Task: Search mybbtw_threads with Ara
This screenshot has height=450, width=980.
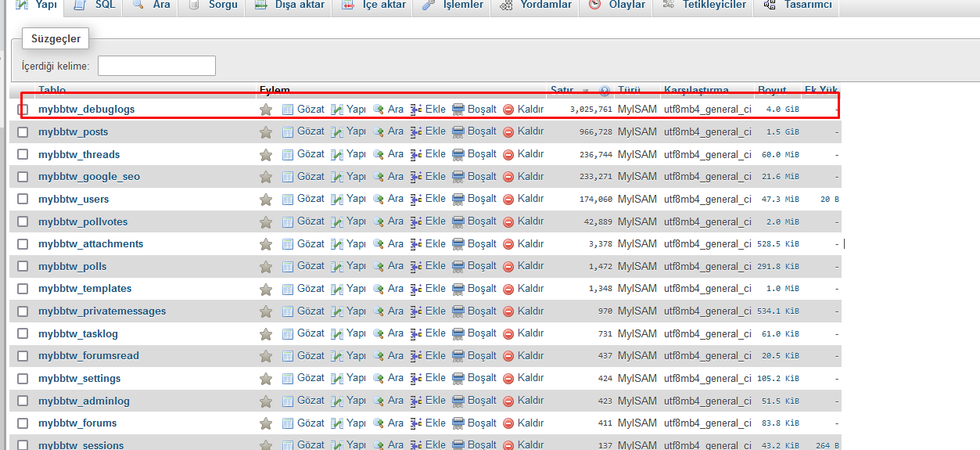Action: click(x=388, y=154)
